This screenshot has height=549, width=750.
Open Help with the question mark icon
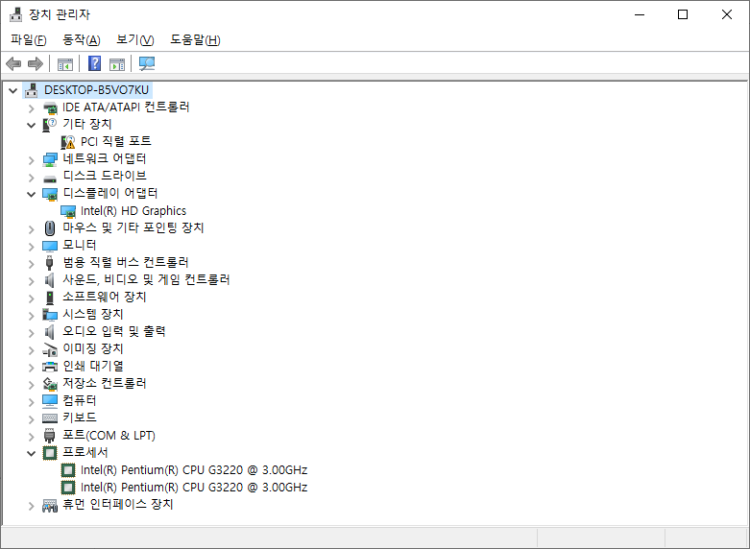coord(95,64)
